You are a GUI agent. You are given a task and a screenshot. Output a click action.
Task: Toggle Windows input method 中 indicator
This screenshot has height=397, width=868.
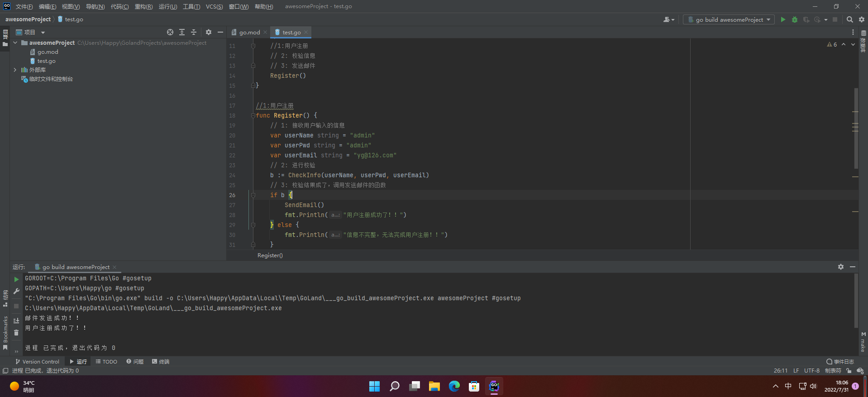[x=788, y=386]
